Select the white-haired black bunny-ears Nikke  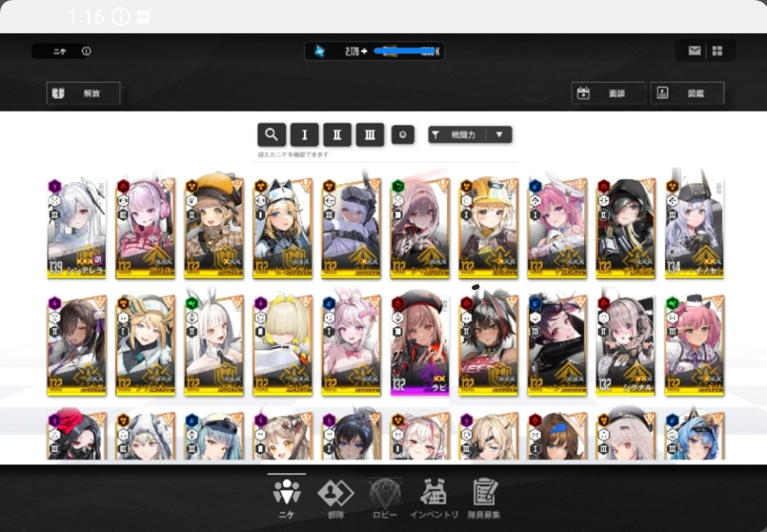click(x=213, y=345)
